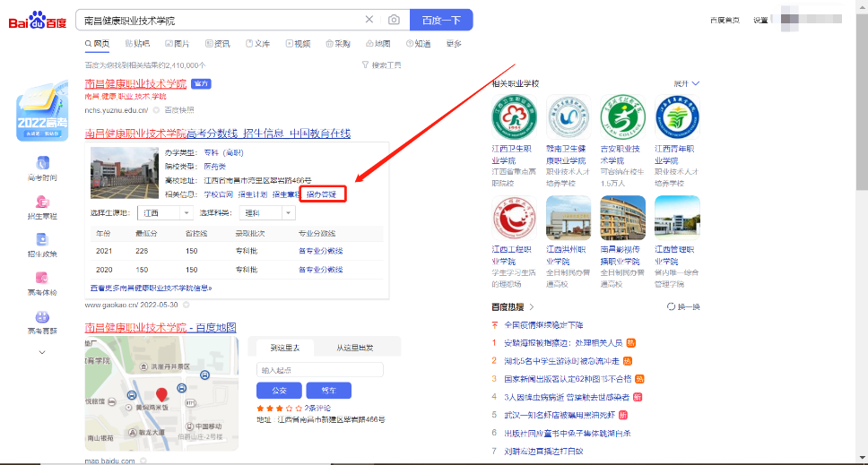This screenshot has height=465, width=868.
Task: Switch to the 采购 tab
Action: (338, 44)
